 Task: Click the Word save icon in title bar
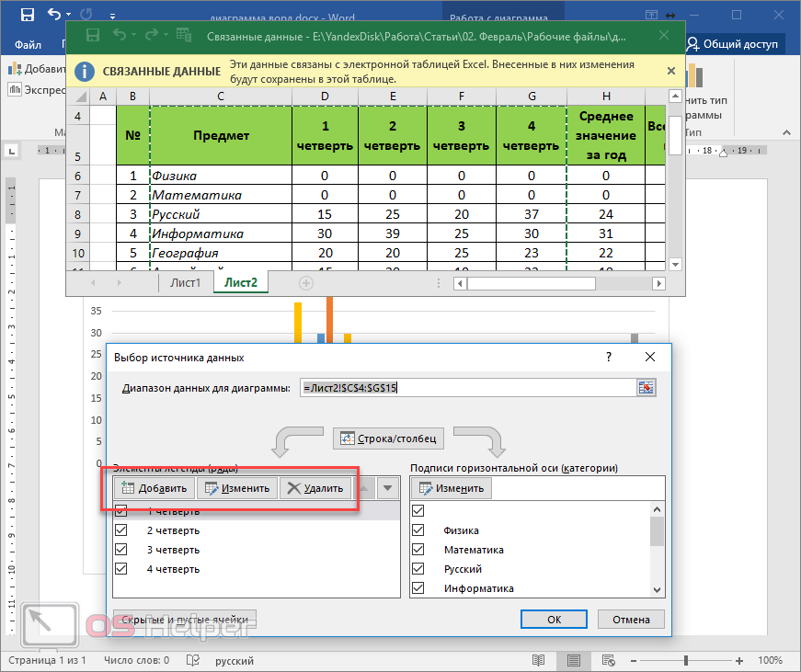[27, 15]
